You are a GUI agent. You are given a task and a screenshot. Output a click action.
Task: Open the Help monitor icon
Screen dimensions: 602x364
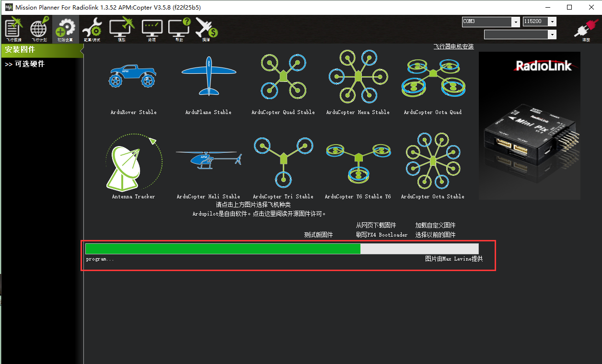pyautogui.click(x=179, y=29)
